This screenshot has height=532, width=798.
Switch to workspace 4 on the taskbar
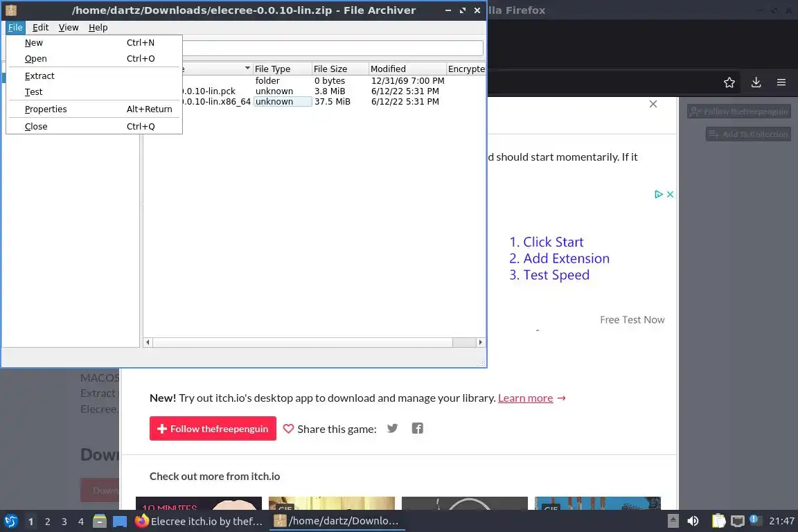click(80, 522)
